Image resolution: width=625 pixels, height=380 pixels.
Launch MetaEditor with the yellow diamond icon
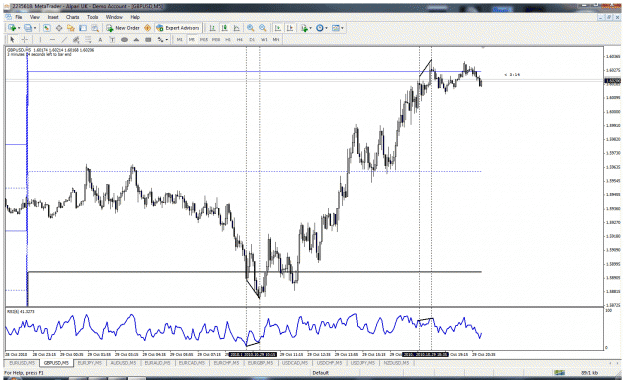pyautogui.click(x=147, y=28)
